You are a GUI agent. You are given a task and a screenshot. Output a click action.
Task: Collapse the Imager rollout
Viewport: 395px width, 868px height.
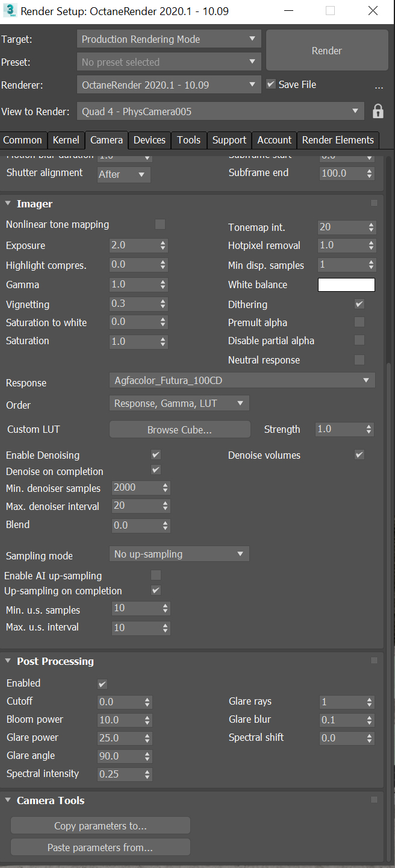8,204
